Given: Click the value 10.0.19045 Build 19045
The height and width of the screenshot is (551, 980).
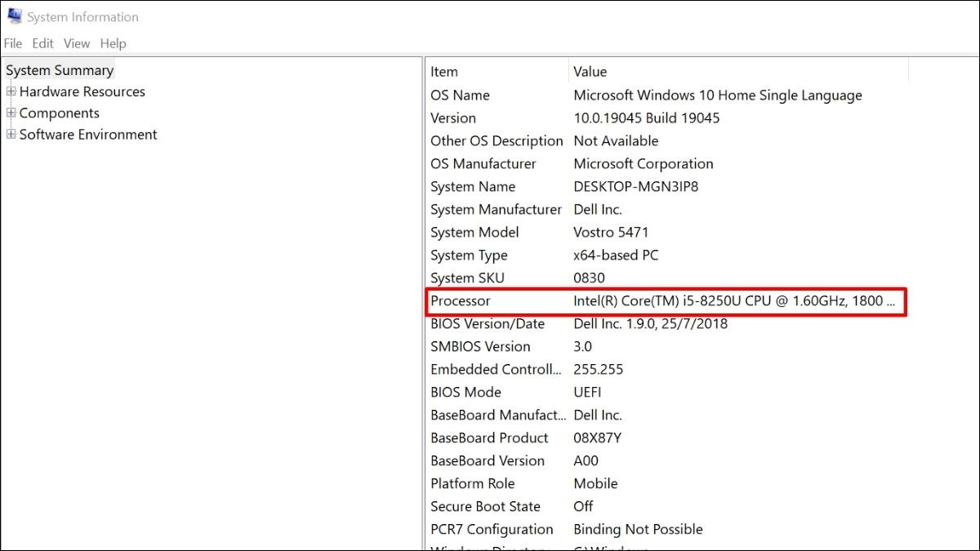Looking at the screenshot, I should [x=647, y=118].
